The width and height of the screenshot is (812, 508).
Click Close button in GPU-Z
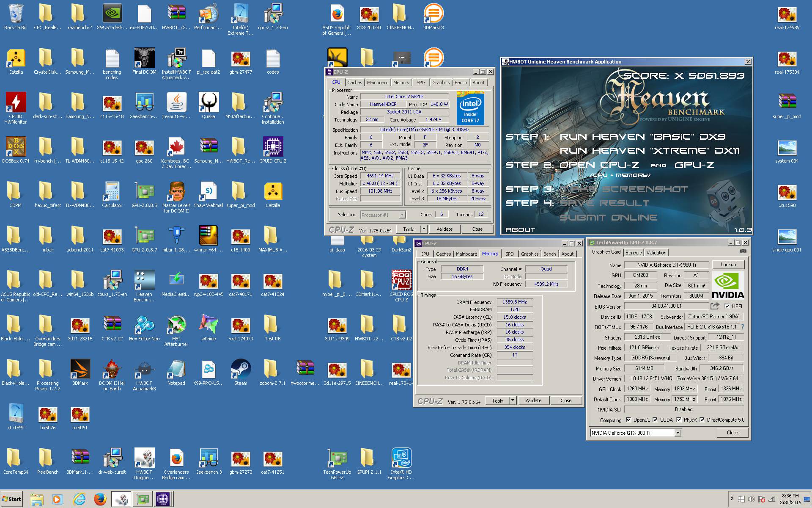732,433
